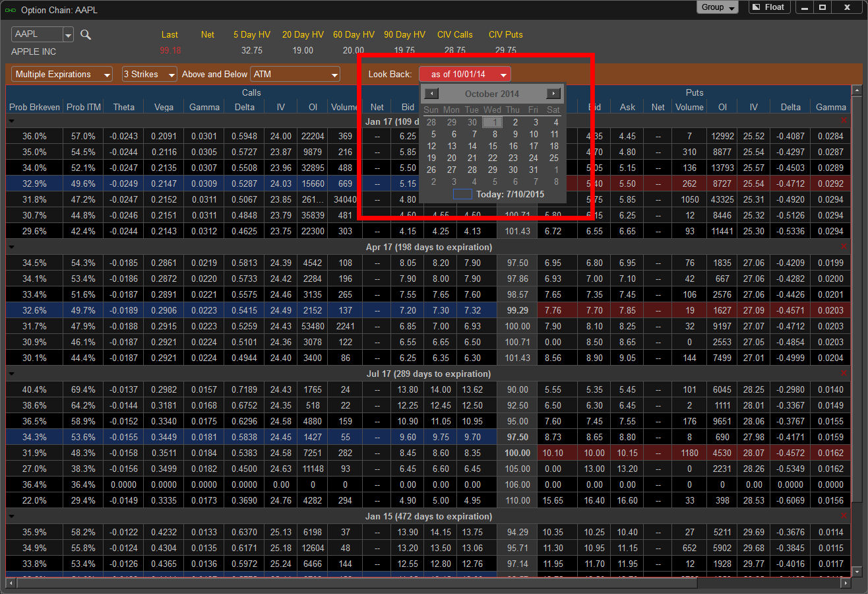
Task: Select October 10 in the calendar
Action: point(534,134)
